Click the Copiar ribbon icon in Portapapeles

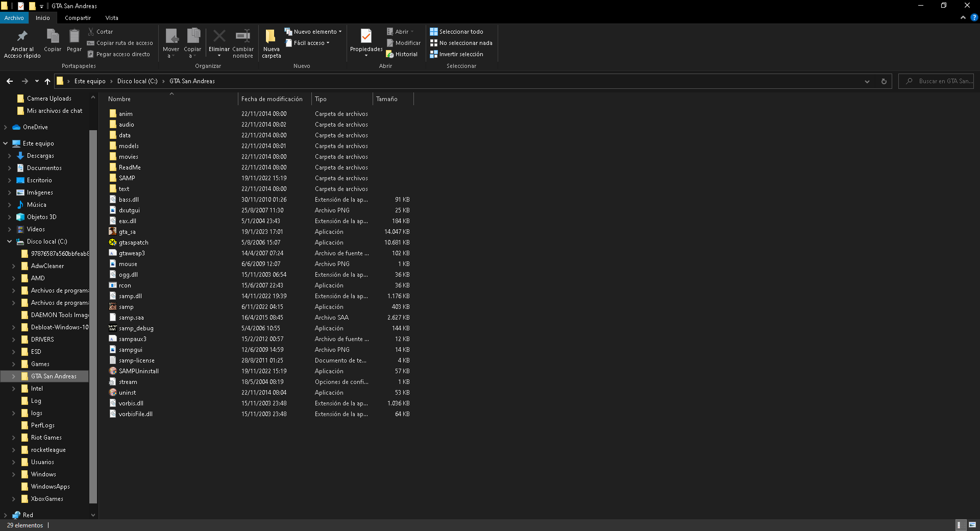coord(53,36)
